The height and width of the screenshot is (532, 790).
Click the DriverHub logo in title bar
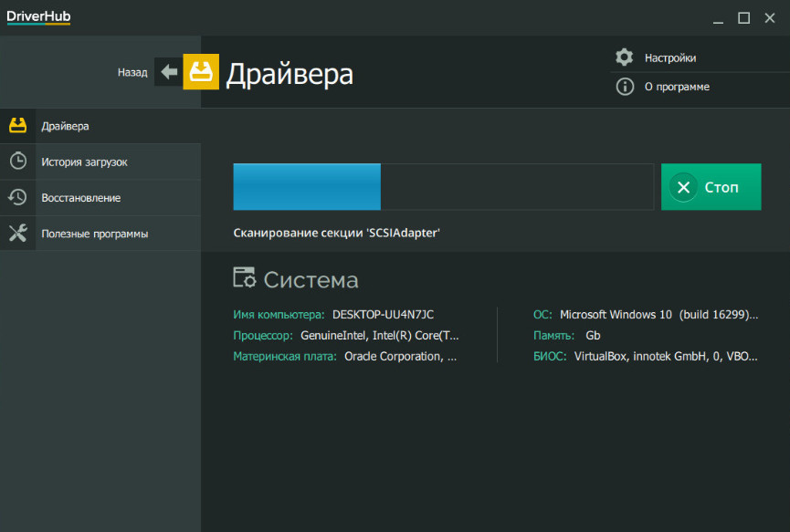pyautogui.click(x=38, y=17)
